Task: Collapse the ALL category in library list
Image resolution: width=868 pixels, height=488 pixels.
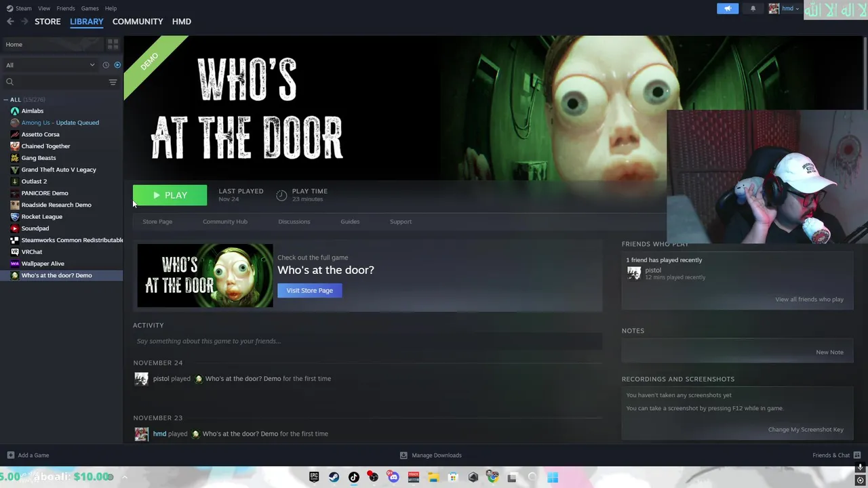Action: tap(7, 100)
